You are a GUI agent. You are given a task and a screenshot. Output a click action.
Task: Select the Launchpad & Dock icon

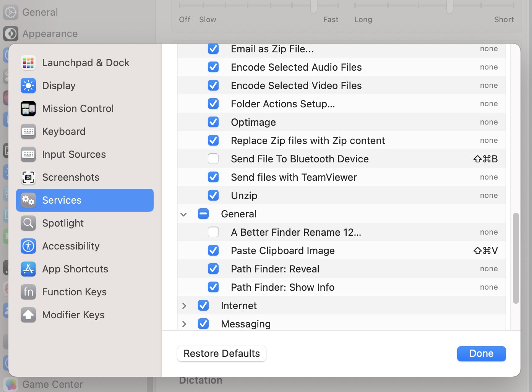click(28, 63)
